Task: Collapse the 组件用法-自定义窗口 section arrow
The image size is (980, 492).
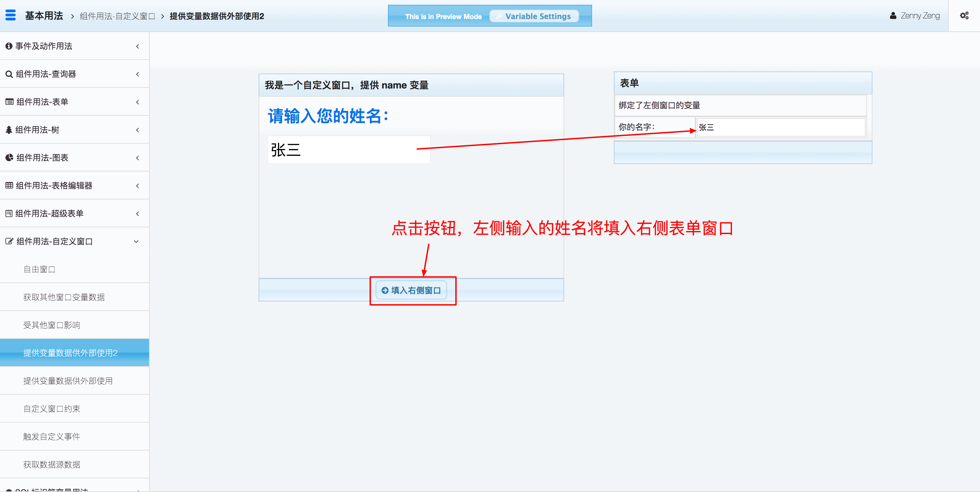Action: pos(136,241)
